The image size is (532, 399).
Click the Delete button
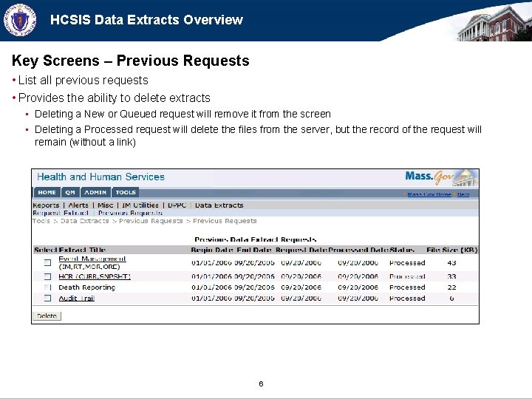point(47,316)
